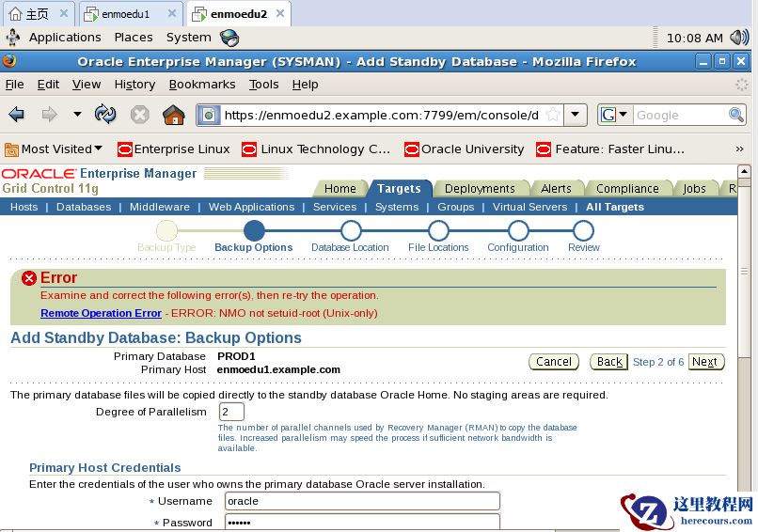Click the Degree of Parallelism field
Screen dimensions: 758x532
tap(231, 412)
